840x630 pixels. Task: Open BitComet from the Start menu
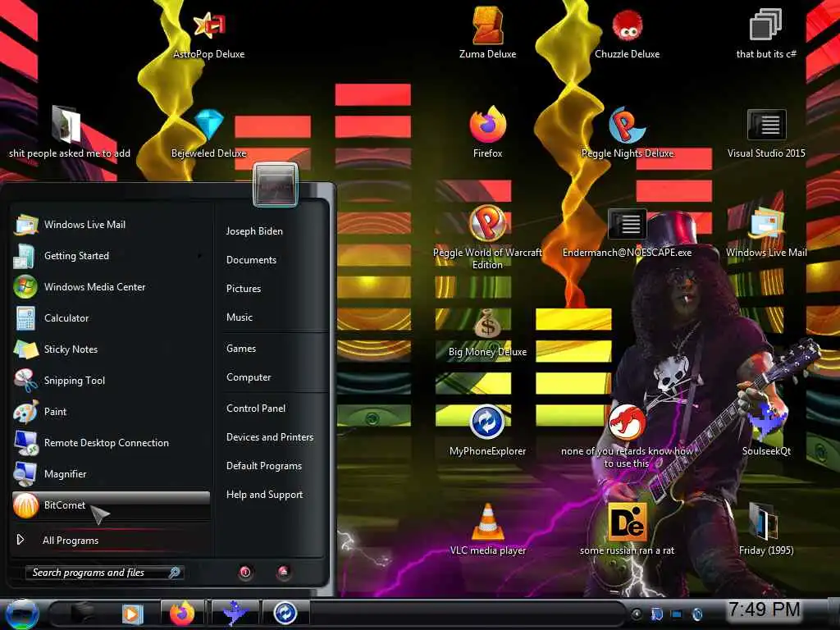tap(111, 505)
